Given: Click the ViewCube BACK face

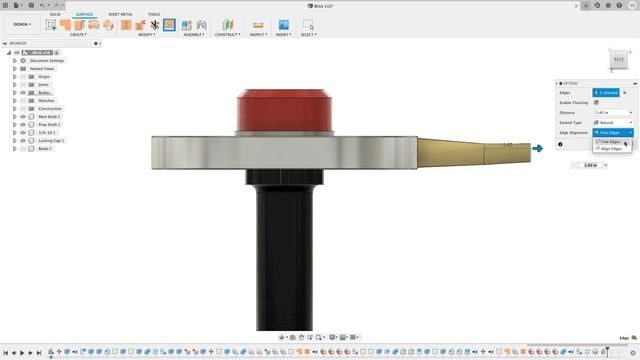Looking at the screenshot, I should coord(619,59).
